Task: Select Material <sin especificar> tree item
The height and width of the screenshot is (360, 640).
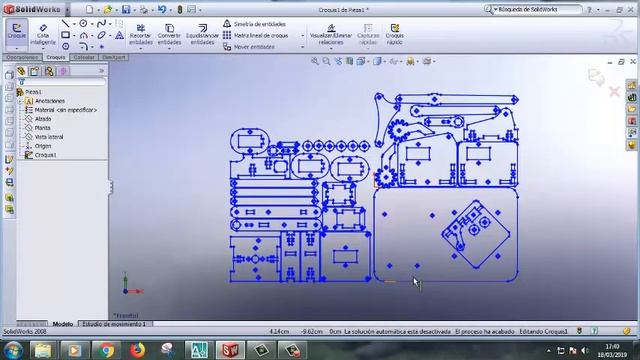Action: pyautogui.click(x=61, y=110)
